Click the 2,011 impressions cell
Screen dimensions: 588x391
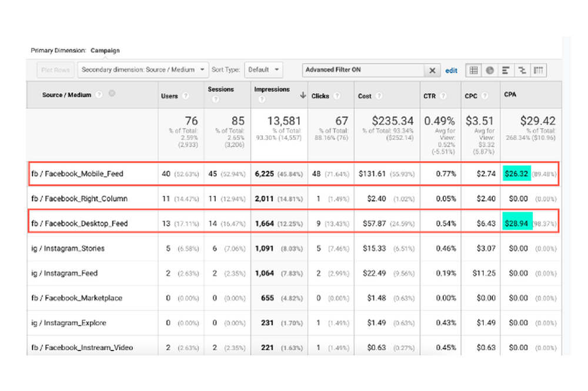pos(265,199)
